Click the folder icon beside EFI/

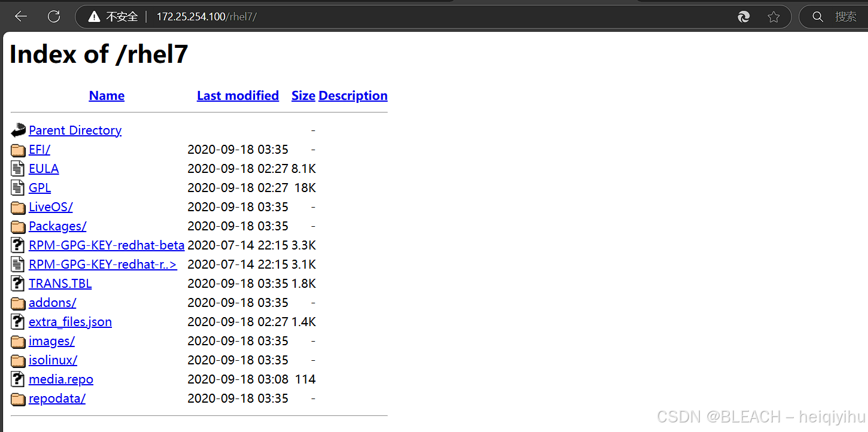(x=19, y=150)
